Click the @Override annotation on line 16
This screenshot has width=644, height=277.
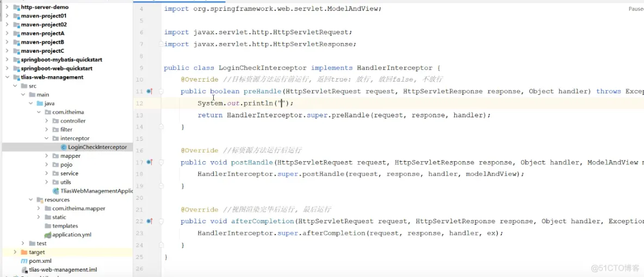click(x=199, y=150)
